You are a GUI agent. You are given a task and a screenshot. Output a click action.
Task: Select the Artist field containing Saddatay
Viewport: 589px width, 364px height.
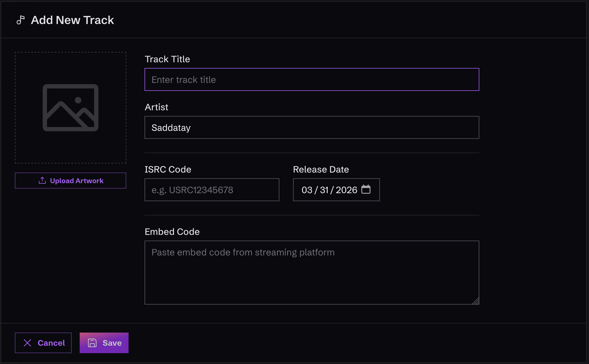click(312, 127)
